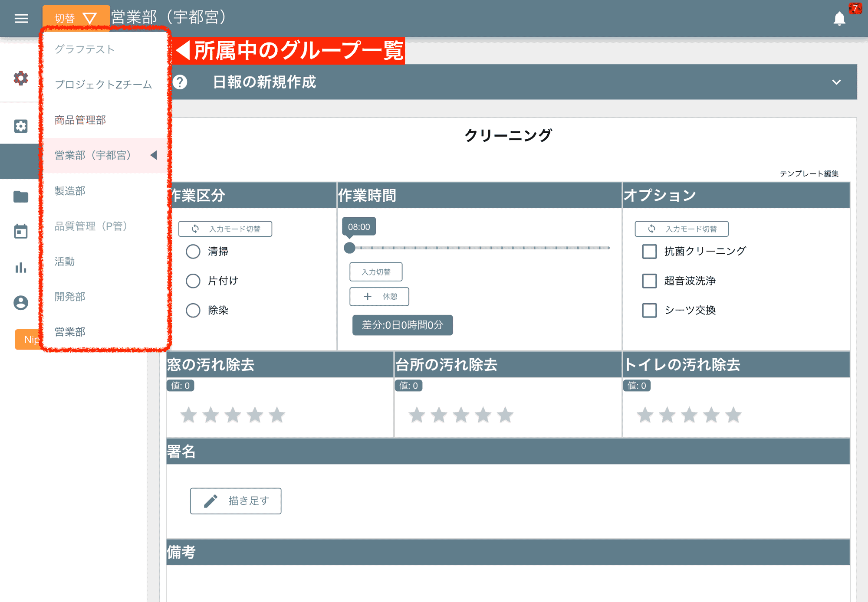Enable the 超音波洗浄 checkbox
The width and height of the screenshot is (868, 602).
649,281
